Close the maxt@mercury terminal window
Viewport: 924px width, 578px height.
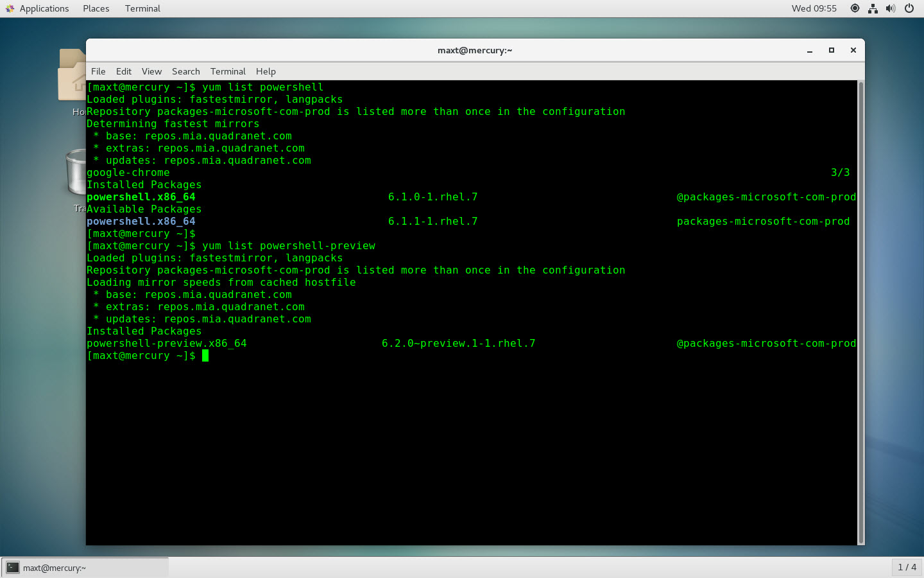[853, 50]
